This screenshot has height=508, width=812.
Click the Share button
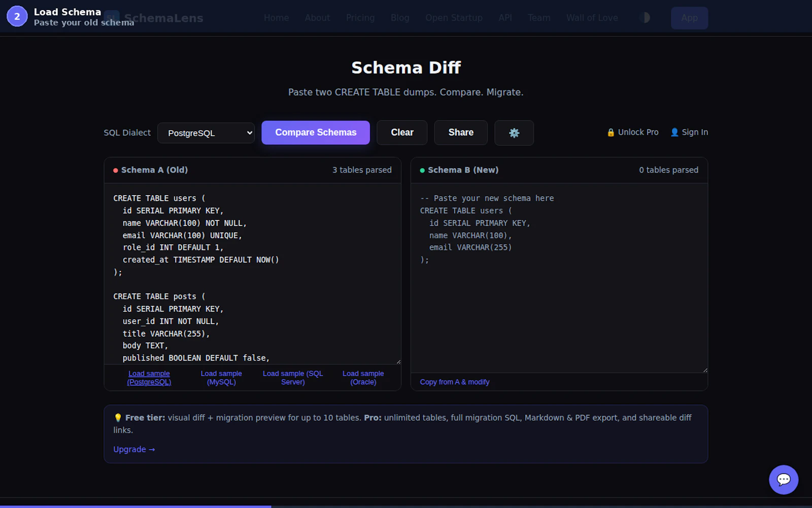(461, 133)
